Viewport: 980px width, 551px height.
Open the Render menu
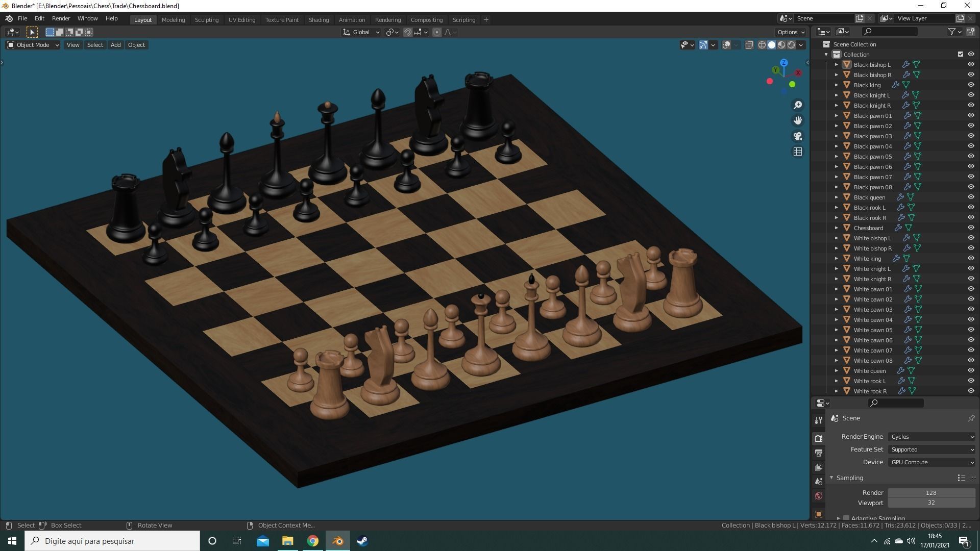click(x=61, y=18)
